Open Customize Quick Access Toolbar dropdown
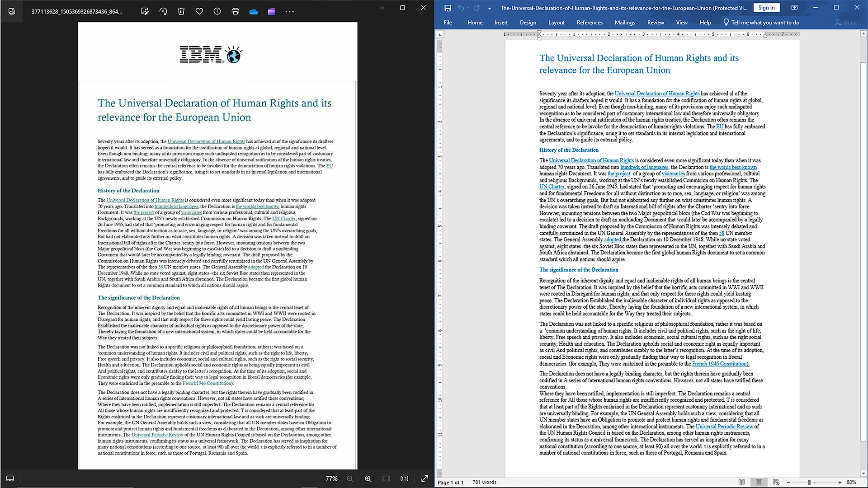 tap(490, 8)
